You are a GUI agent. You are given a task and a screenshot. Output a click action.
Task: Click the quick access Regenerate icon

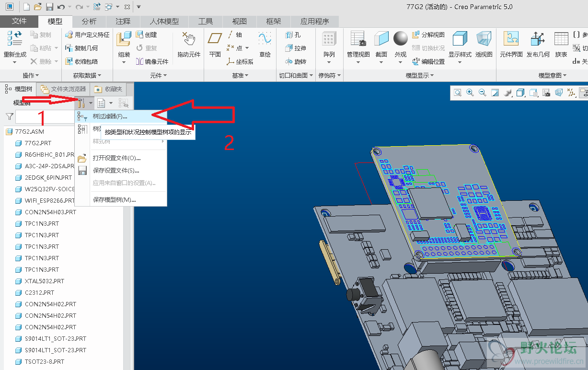(x=97, y=7)
